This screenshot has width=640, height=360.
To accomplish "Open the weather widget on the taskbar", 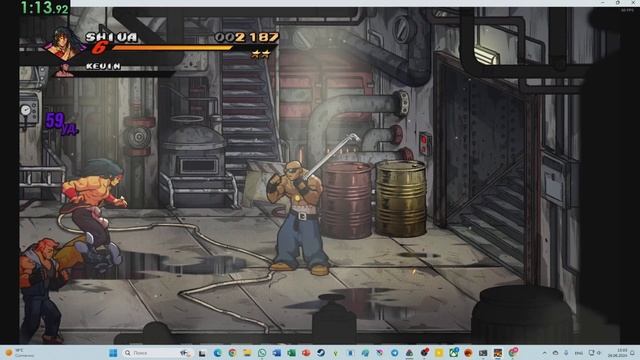I will [x=18, y=353].
